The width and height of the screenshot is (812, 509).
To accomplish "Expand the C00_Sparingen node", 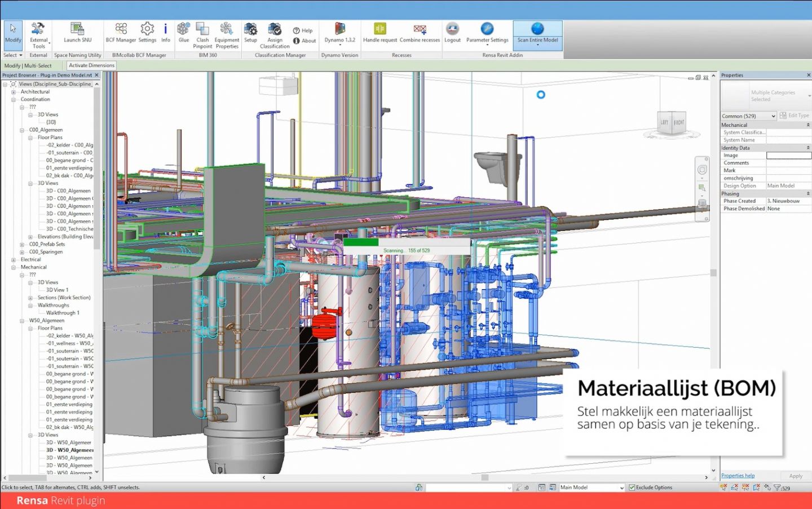I will 22,253.
